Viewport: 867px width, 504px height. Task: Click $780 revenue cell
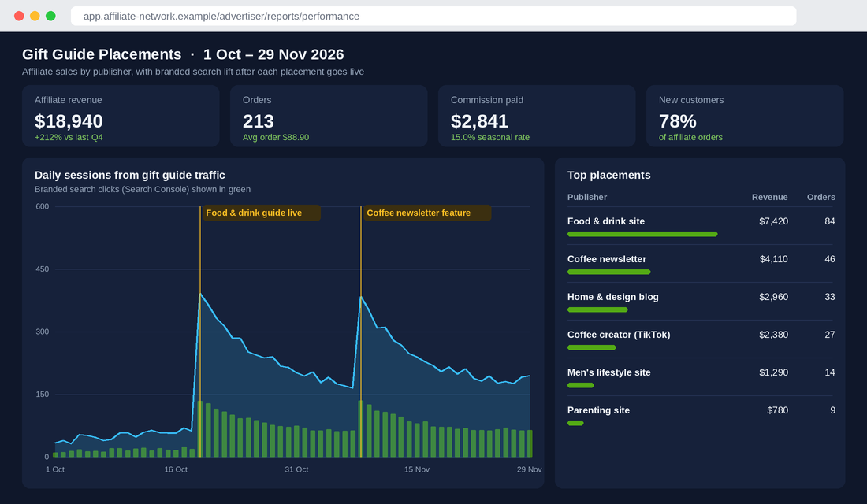click(777, 410)
